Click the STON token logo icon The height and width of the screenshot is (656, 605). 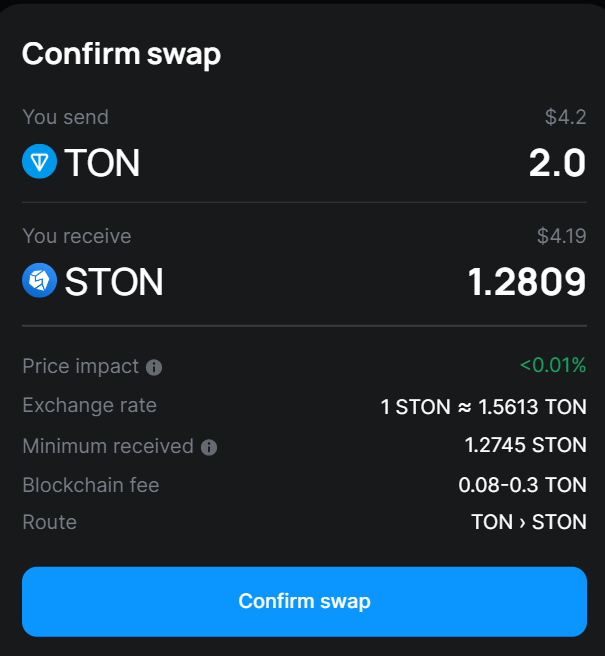[x=39, y=280]
